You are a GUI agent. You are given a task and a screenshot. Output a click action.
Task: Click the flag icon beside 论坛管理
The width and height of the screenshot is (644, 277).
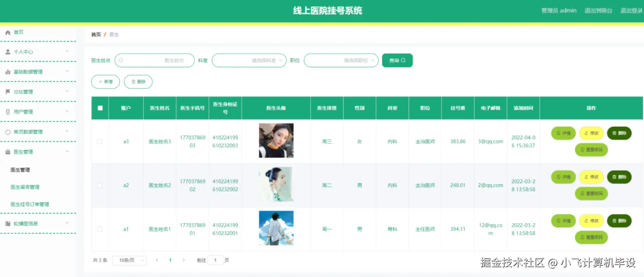click(7, 91)
